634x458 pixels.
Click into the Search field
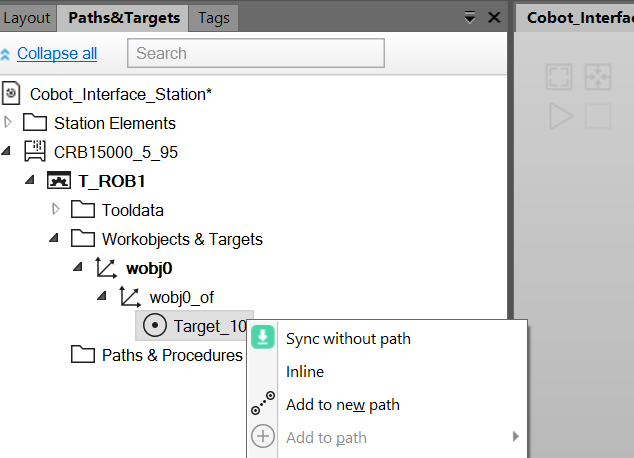coord(256,53)
